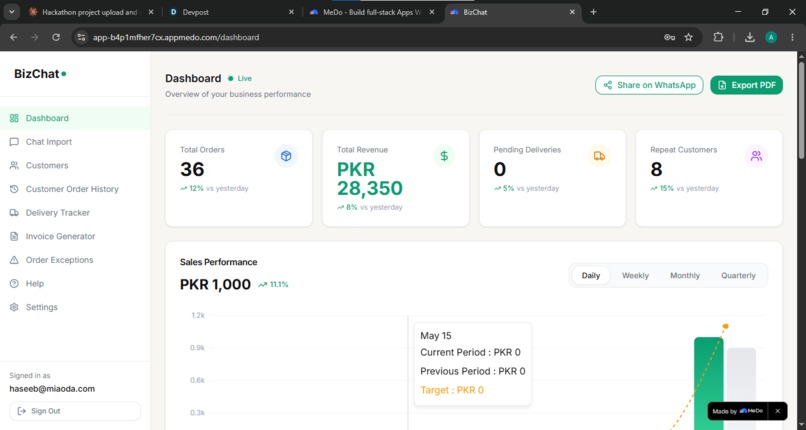The width and height of the screenshot is (806, 430).
Task: Switch sales chart to Weekly
Action: (x=635, y=275)
